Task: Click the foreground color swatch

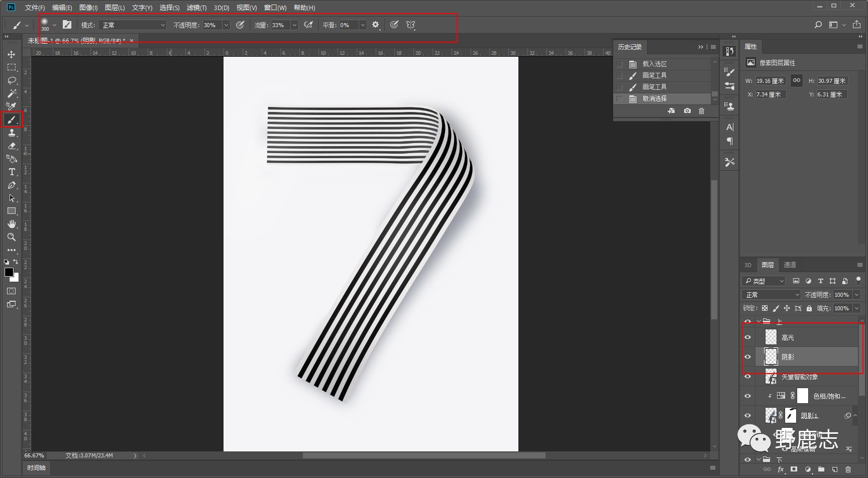Action: click(x=9, y=272)
